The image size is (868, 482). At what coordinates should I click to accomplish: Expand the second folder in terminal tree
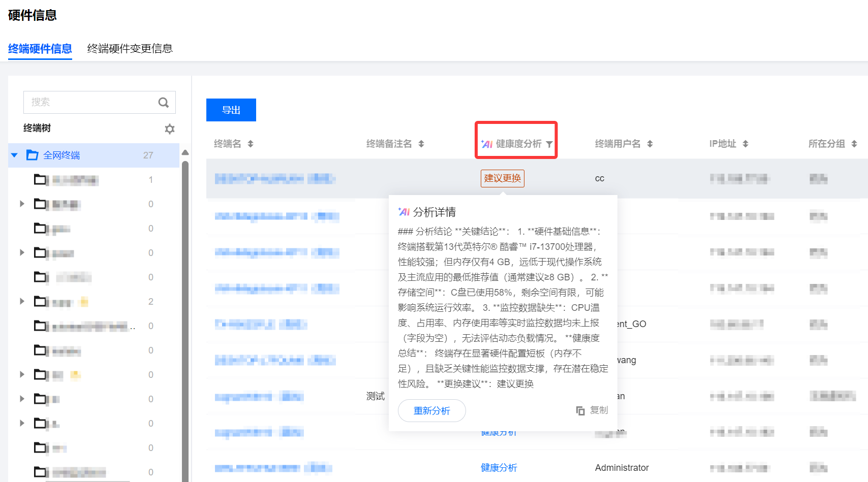pyautogui.click(x=22, y=204)
